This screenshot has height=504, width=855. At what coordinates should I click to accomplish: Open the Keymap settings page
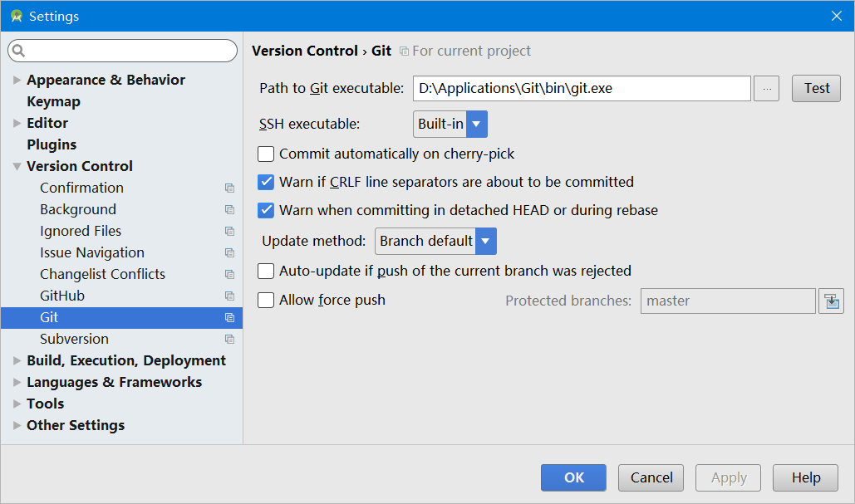tap(53, 101)
